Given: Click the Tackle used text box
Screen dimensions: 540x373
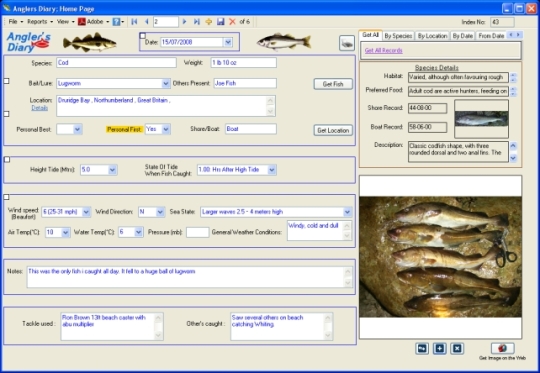Looking at the screenshot, I should pos(112,327).
